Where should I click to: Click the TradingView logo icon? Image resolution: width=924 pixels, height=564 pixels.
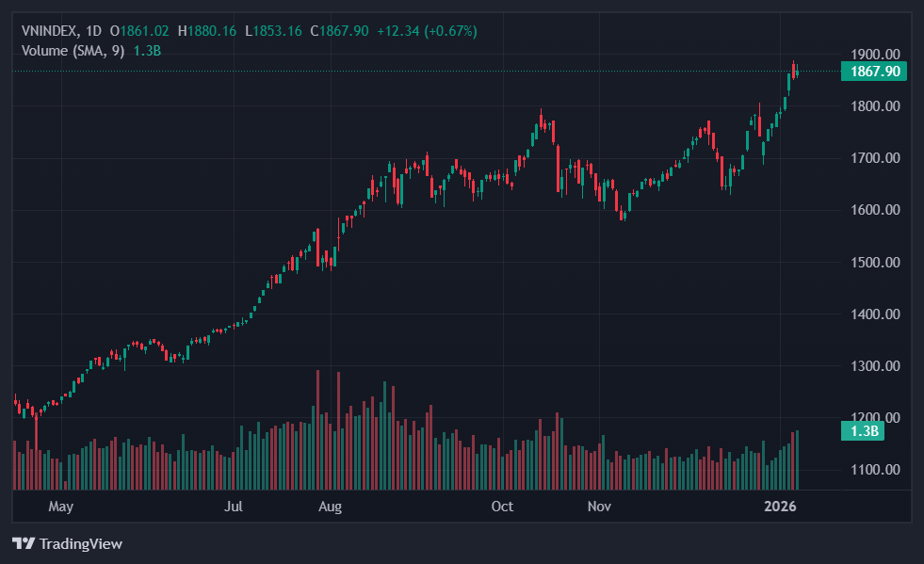[x=23, y=543]
